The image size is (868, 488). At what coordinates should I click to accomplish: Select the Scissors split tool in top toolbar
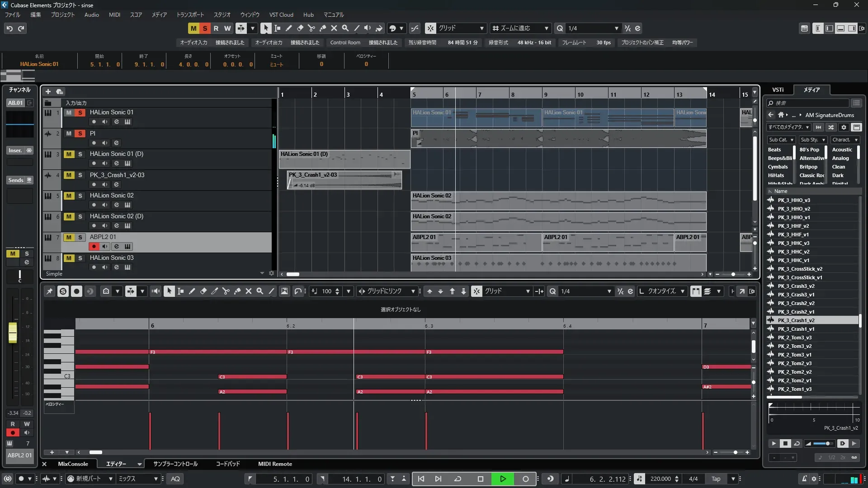311,28
